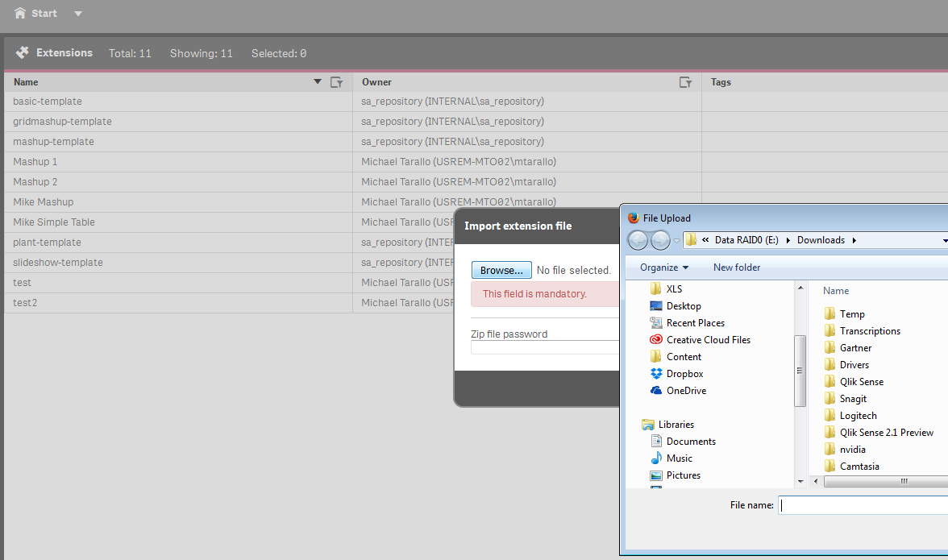Select the Logitech folder
The height and width of the screenshot is (560, 948).
click(x=850, y=415)
